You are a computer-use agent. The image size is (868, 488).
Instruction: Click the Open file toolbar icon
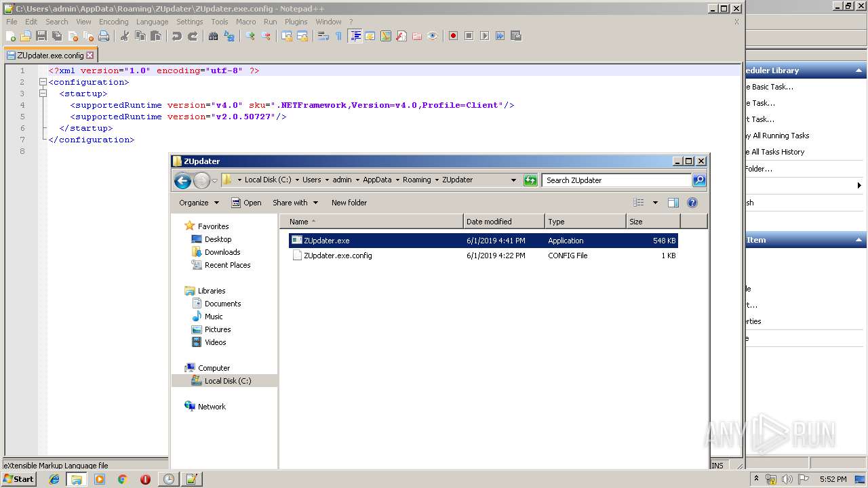[26, 36]
